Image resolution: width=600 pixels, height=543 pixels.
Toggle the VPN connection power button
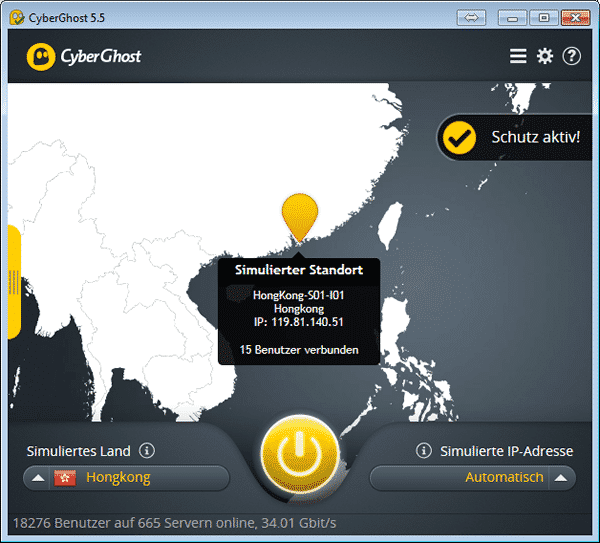point(300,455)
